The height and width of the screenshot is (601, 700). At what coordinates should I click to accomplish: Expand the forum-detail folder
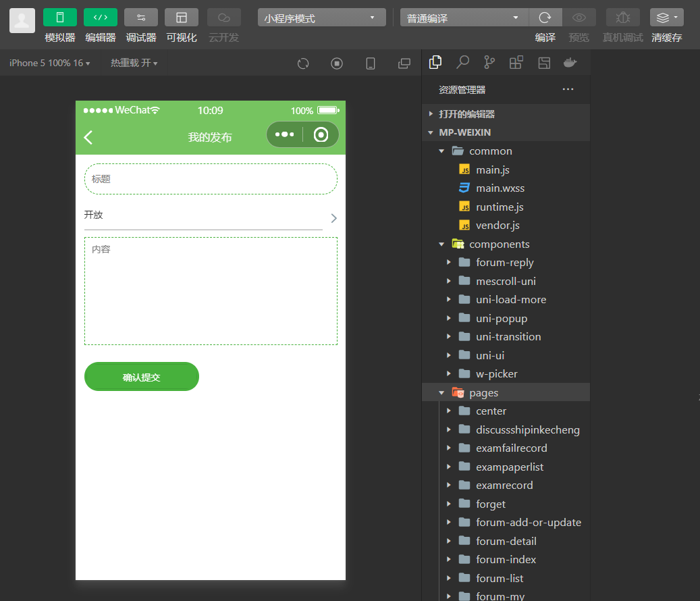506,541
